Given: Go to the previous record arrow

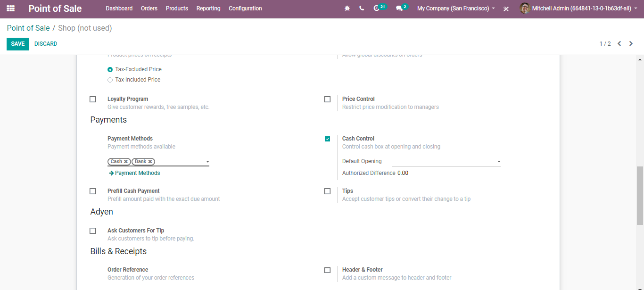Looking at the screenshot, I should [619, 44].
